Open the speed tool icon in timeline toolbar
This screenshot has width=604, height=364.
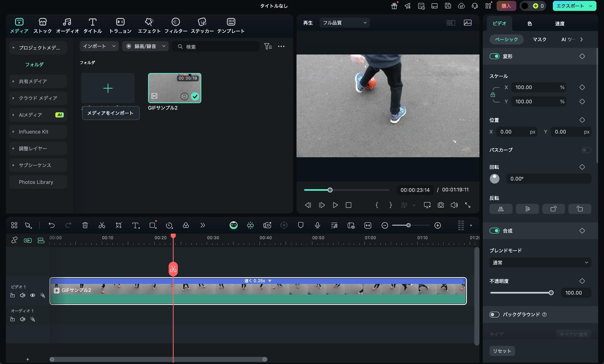(169, 225)
